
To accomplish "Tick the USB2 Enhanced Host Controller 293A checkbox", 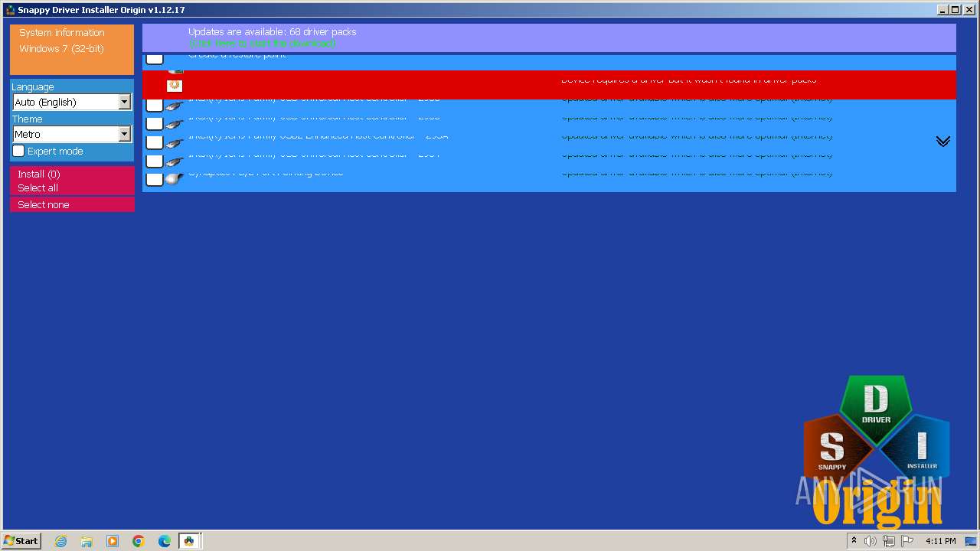I will click(x=155, y=142).
